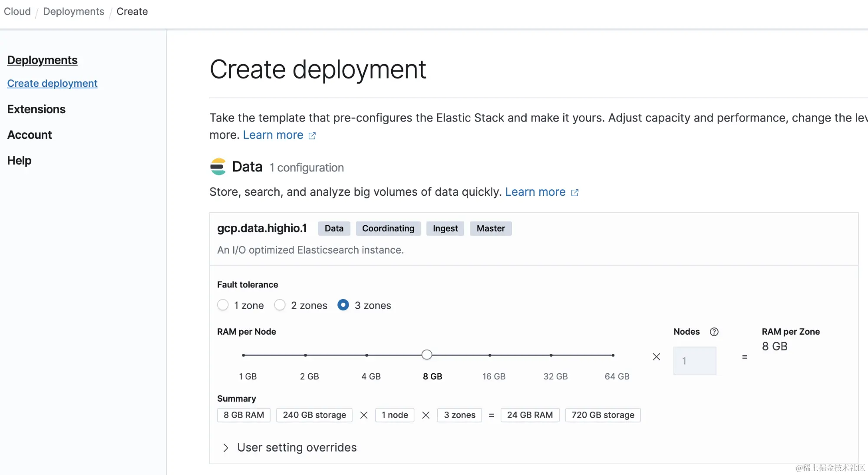Go to Account in sidebar
The height and width of the screenshot is (475, 868).
[30, 135]
